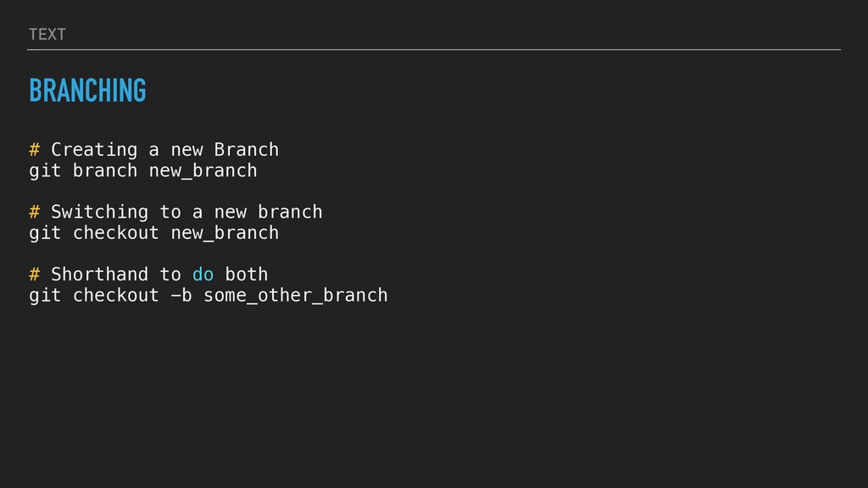Click the BRANCHING slide title
Image resolution: width=868 pixels, height=488 pixels.
(87, 90)
